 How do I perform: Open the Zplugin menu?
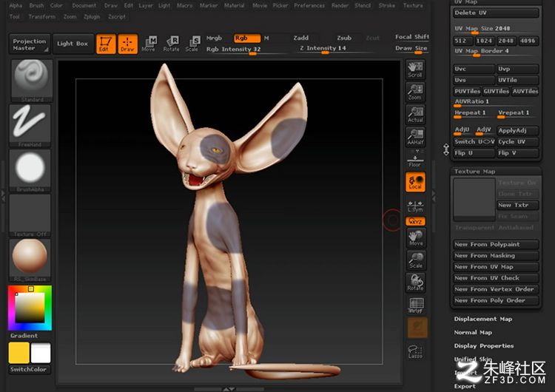coord(92,16)
